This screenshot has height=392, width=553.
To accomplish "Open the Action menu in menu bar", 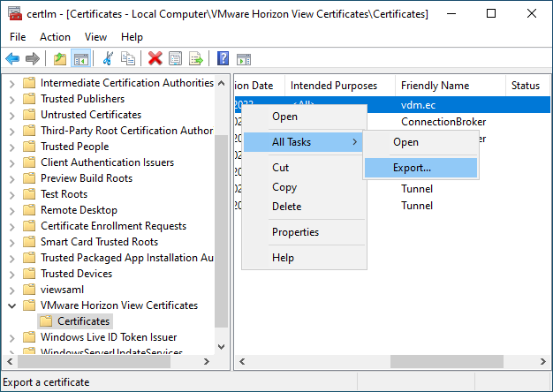I will point(55,37).
